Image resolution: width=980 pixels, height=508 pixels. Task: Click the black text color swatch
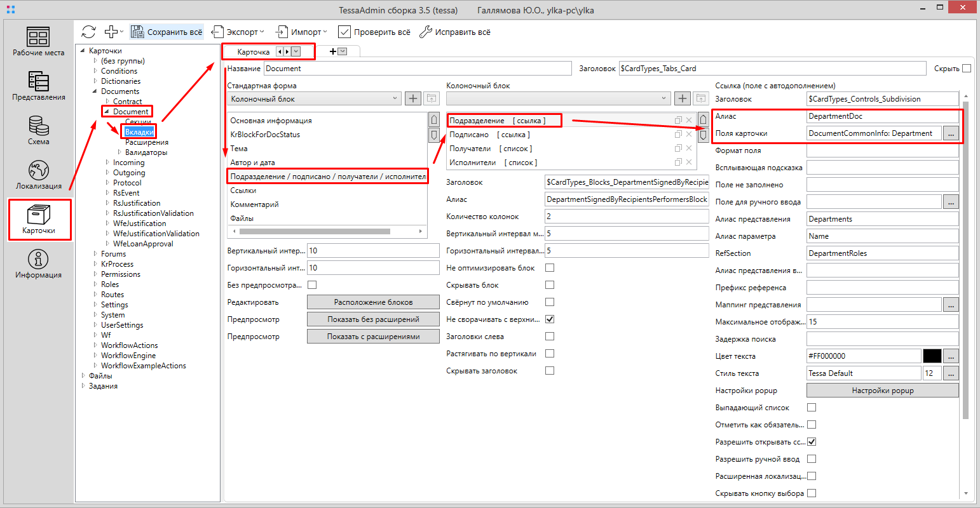(x=932, y=356)
